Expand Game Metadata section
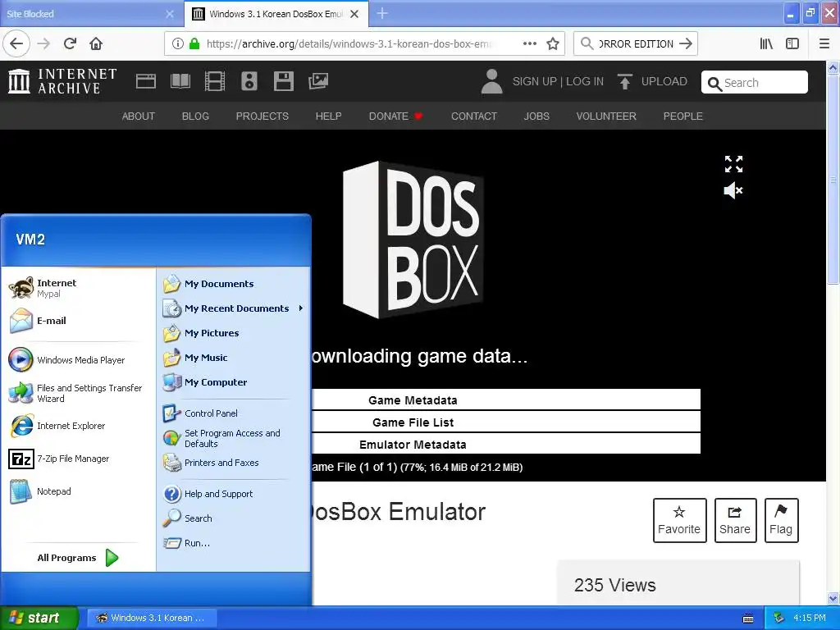The image size is (840, 630). click(x=505, y=400)
